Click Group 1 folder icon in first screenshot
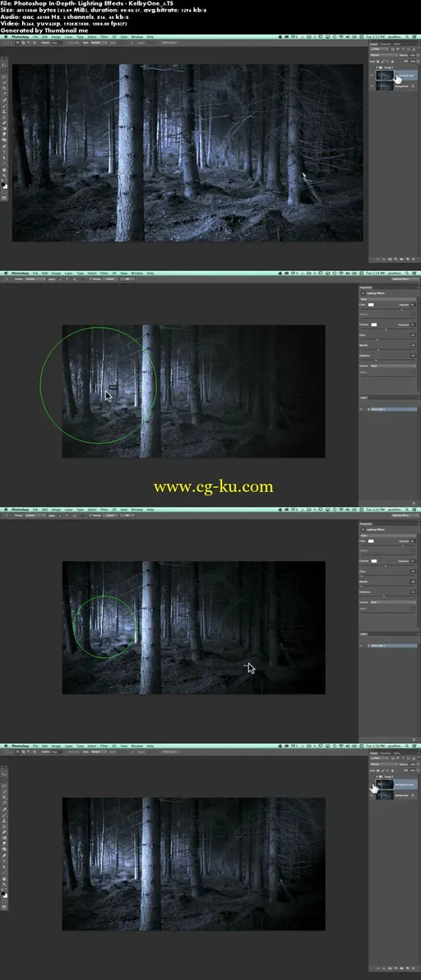The image size is (421, 980). [380, 67]
